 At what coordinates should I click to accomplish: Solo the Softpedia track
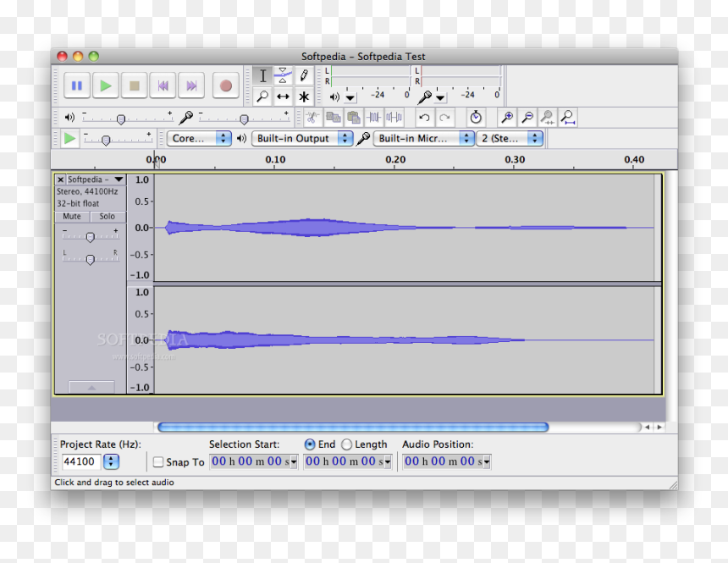point(108,217)
